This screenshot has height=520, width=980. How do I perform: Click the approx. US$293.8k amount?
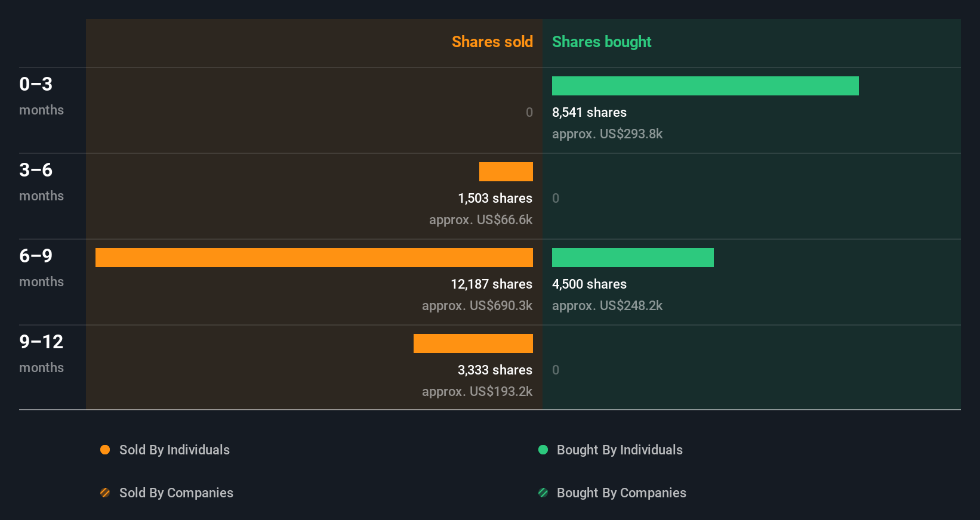607,134
